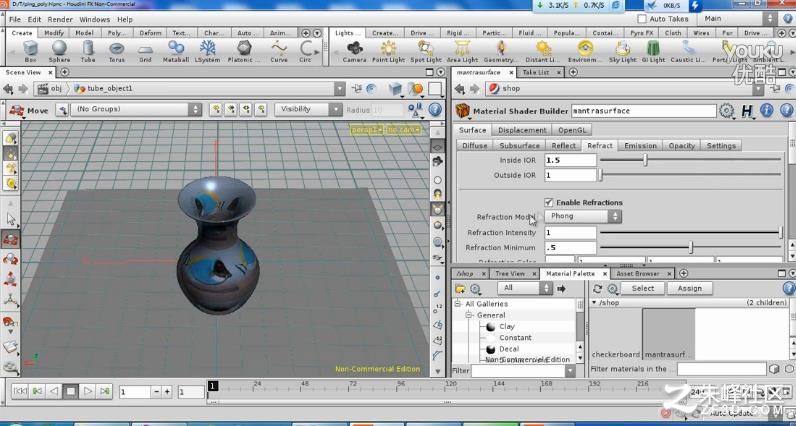Collapse the /shop materials section
796x426 pixels.
(x=594, y=303)
